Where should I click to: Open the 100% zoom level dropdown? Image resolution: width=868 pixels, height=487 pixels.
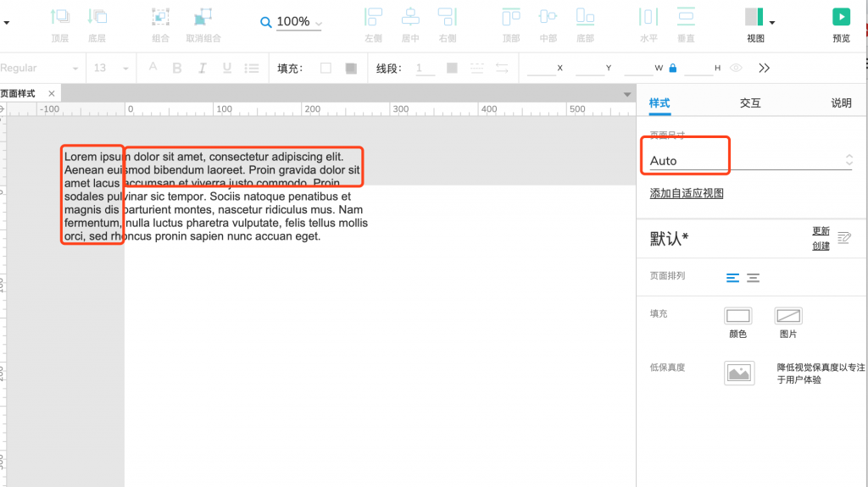(298, 22)
